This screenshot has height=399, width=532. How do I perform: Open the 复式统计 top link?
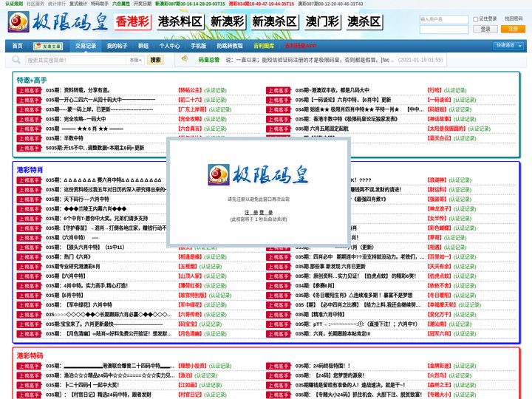coord(78,4)
